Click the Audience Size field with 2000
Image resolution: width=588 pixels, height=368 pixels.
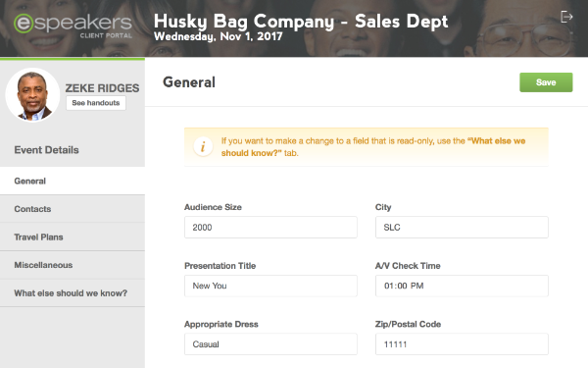pyautogui.click(x=270, y=228)
